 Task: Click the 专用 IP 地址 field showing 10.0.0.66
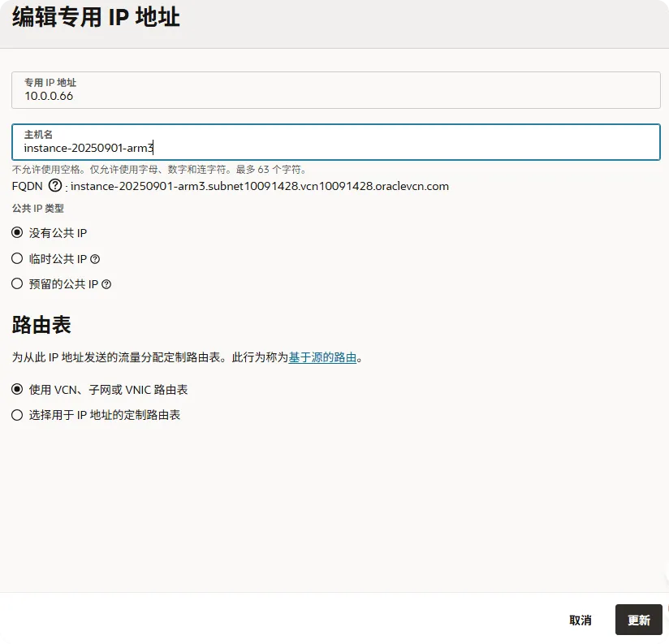(x=336, y=90)
